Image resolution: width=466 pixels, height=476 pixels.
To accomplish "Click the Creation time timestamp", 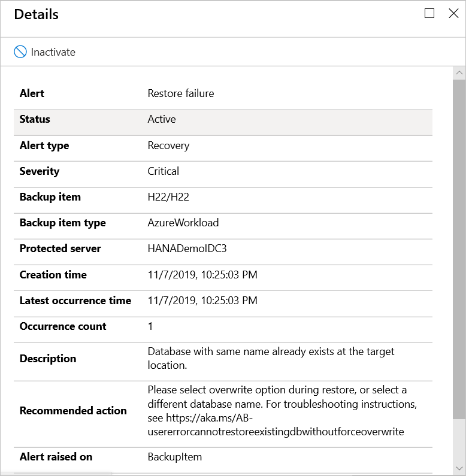I will pos(202,275).
